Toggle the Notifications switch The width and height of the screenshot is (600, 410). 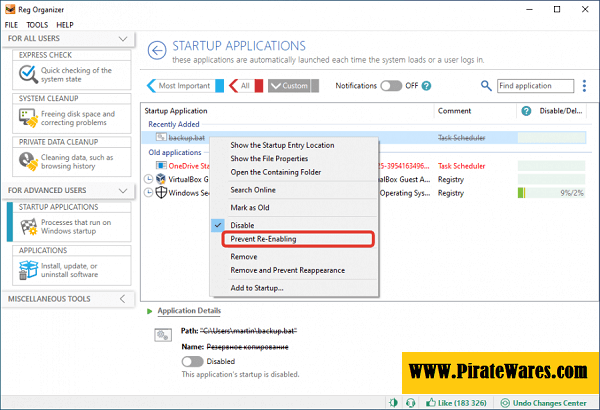pyautogui.click(x=392, y=86)
